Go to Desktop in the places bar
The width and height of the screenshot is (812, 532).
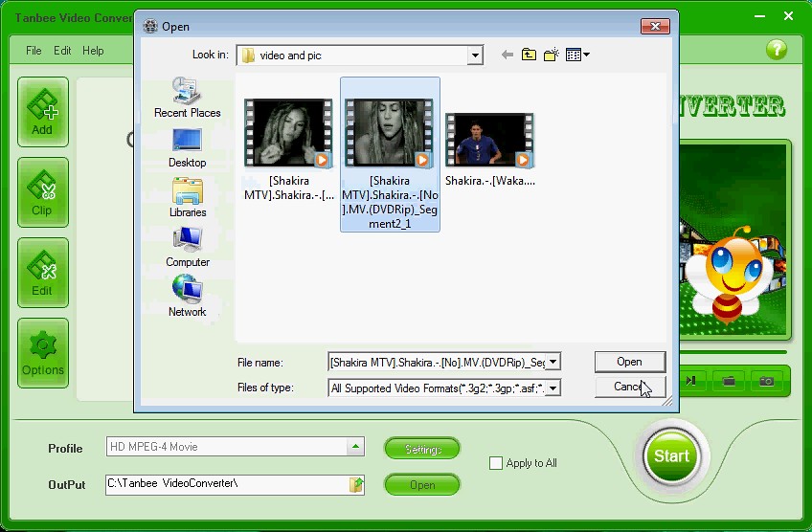(187, 148)
